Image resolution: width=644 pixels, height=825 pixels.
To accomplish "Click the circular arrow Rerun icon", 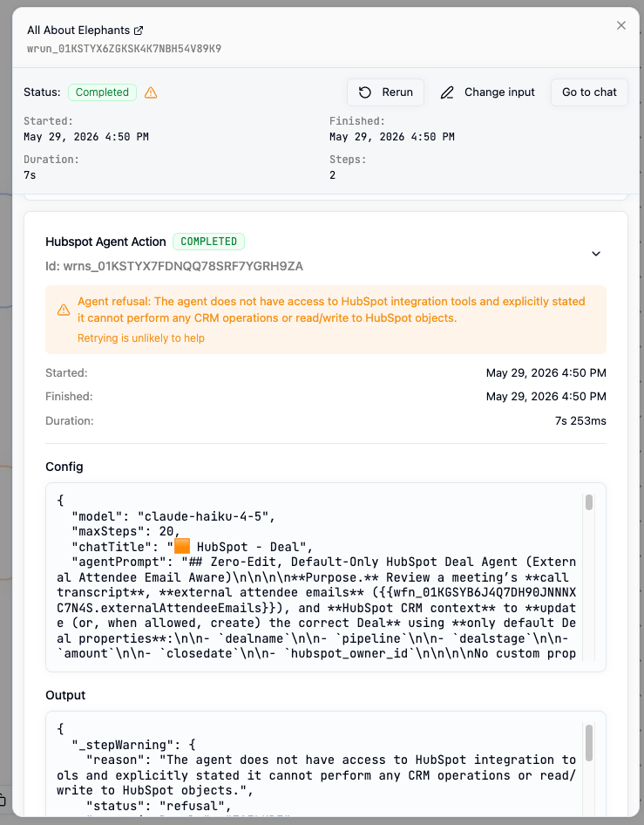I will click(365, 92).
